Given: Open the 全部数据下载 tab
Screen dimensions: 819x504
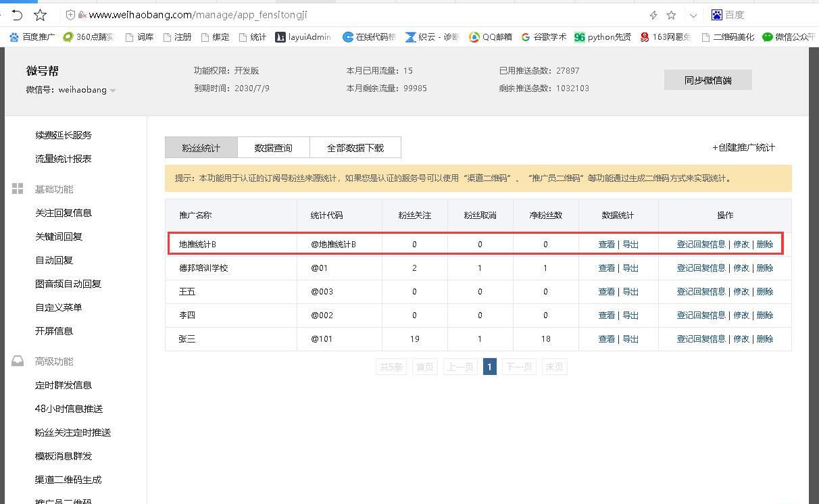Looking at the screenshot, I should pyautogui.click(x=355, y=147).
